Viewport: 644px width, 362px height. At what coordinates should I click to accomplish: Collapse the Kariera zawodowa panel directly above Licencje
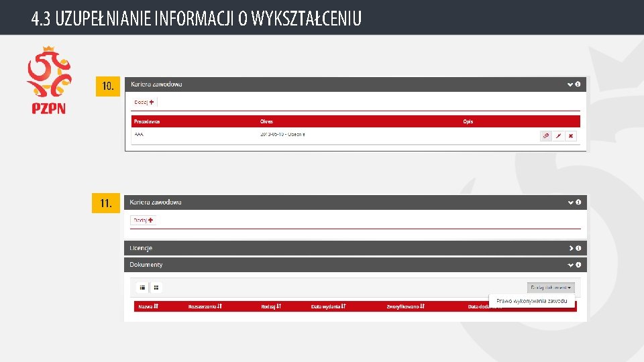[x=570, y=202]
